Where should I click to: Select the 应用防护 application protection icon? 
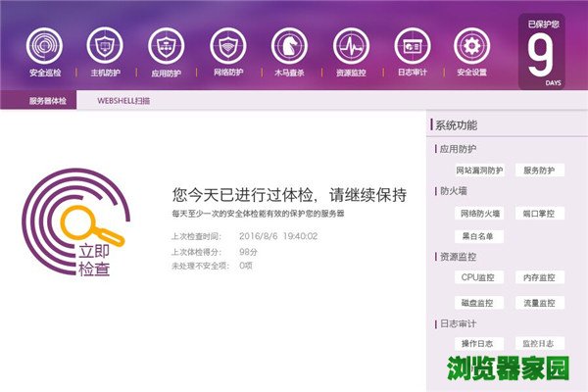[x=167, y=45]
